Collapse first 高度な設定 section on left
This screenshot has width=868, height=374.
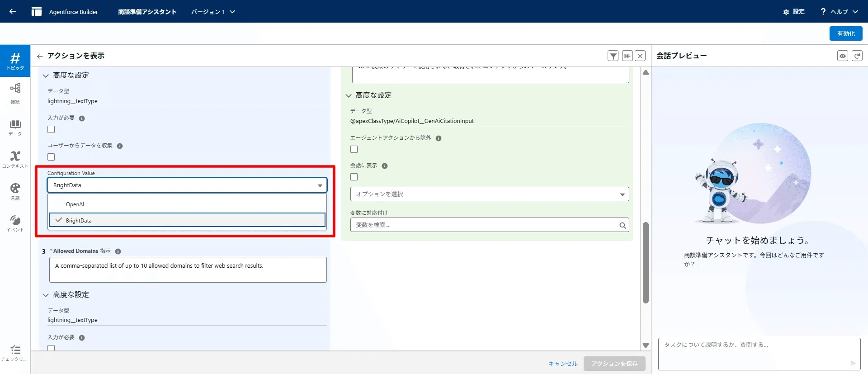[x=46, y=76]
